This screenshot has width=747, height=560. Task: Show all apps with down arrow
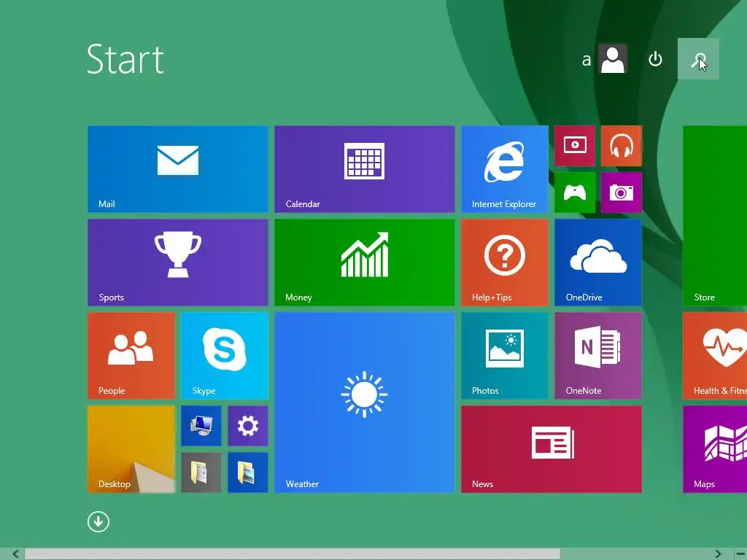[x=98, y=521]
